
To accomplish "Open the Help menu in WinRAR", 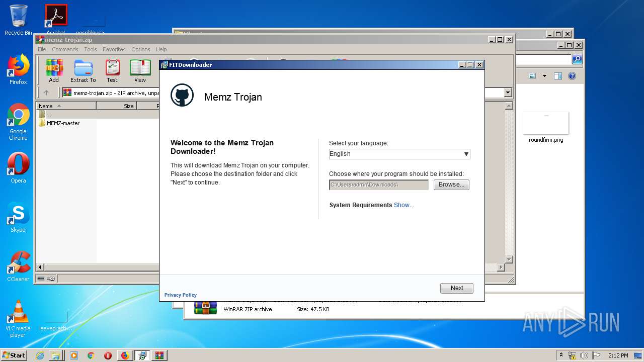I will [x=161, y=49].
